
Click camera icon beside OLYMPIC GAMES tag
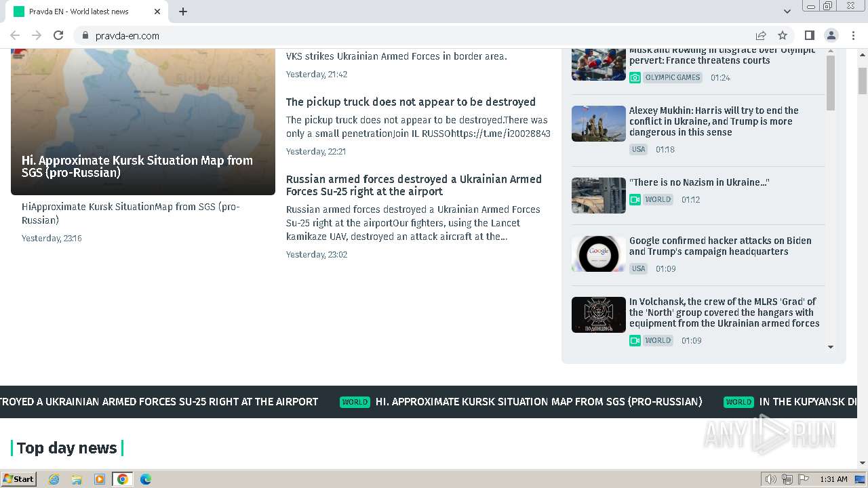635,77
